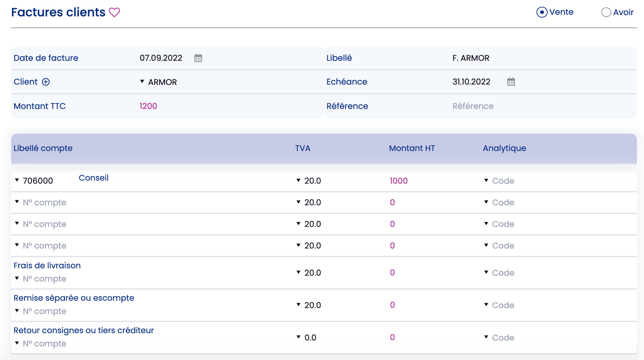Click the heart favorite icon beside Factures clients

coord(114,12)
